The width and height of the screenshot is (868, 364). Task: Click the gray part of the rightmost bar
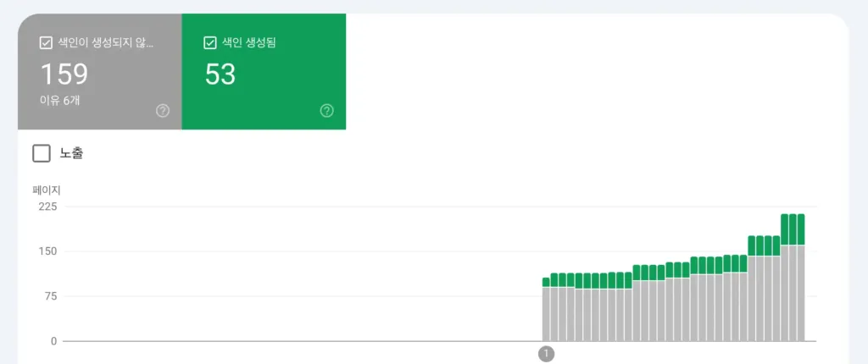tap(800, 292)
